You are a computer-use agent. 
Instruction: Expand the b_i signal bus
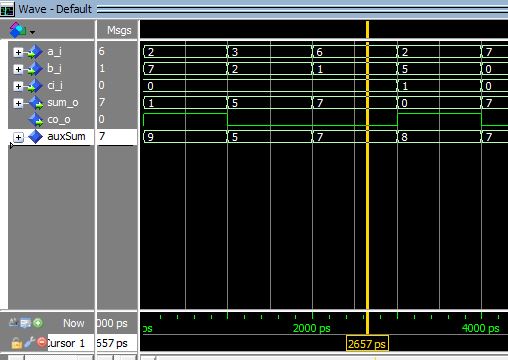tap(18, 69)
